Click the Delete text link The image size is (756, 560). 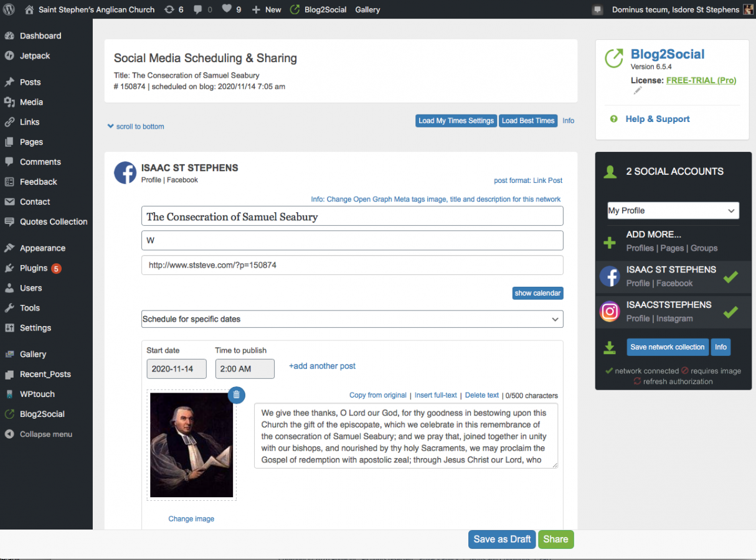tap(482, 395)
